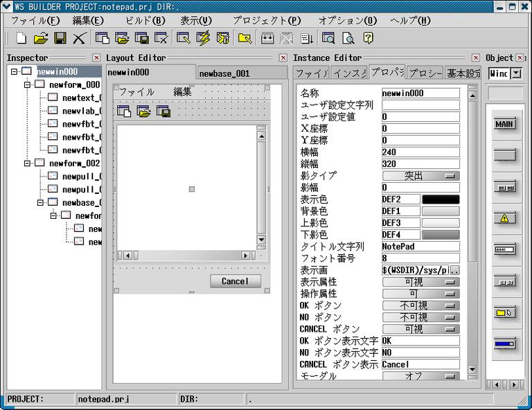Click the folder with cursor toolbar icon
Screen dimensions: 532x410
point(245,38)
